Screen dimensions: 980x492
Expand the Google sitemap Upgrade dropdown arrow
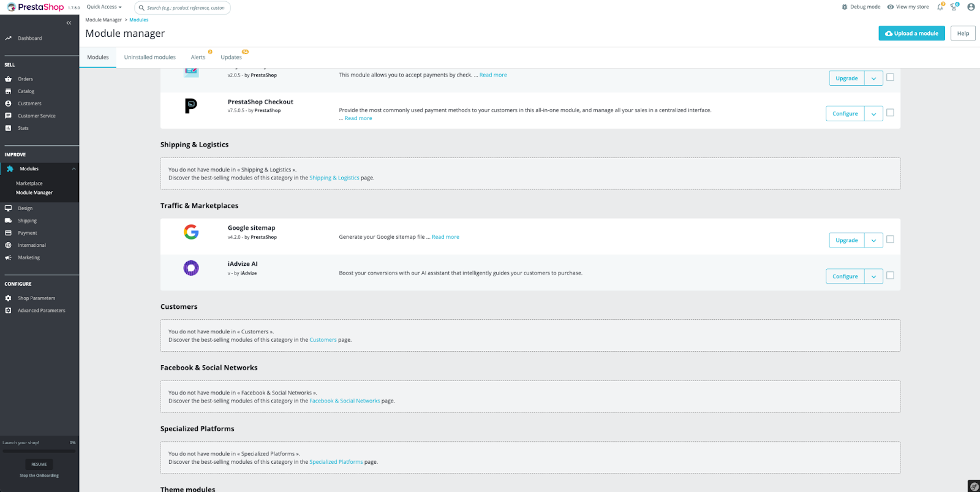click(873, 240)
